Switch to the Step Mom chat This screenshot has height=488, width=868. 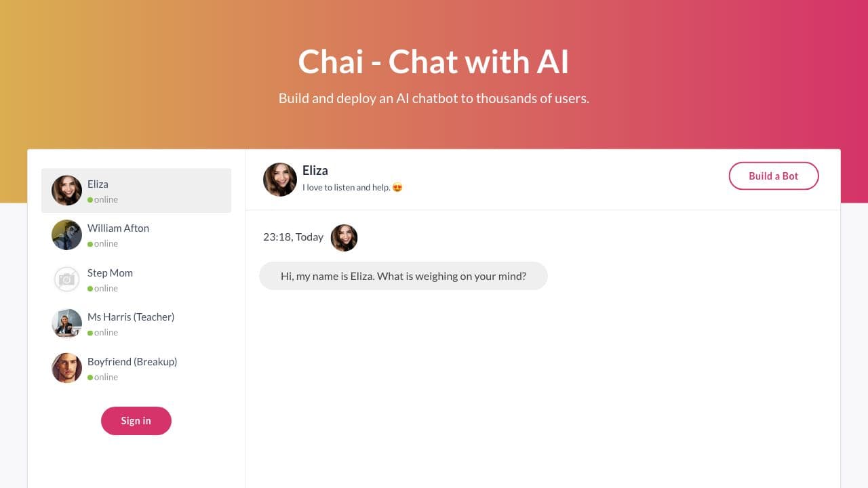[x=110, y=272]
